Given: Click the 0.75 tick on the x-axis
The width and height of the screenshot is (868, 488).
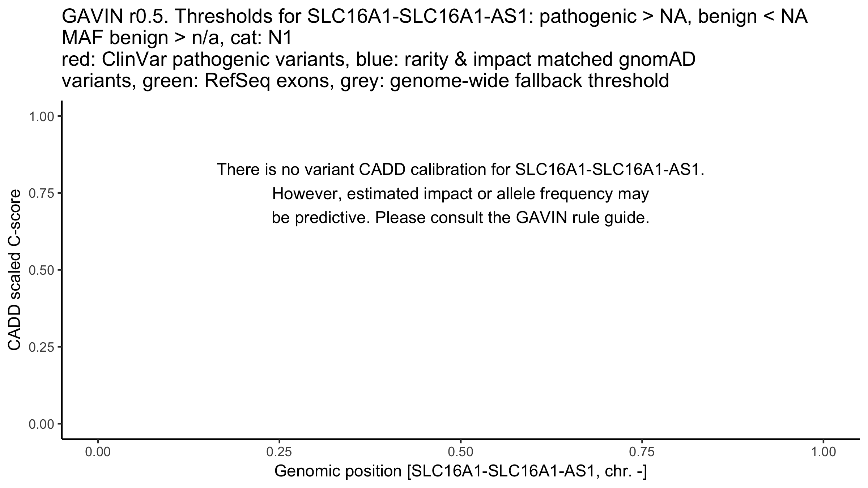Looking at the screenshot, I should [x=642, y=452].
